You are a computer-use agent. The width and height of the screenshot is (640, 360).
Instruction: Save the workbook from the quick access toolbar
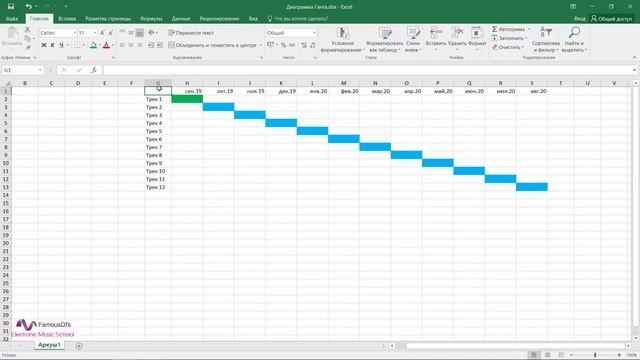11,7
